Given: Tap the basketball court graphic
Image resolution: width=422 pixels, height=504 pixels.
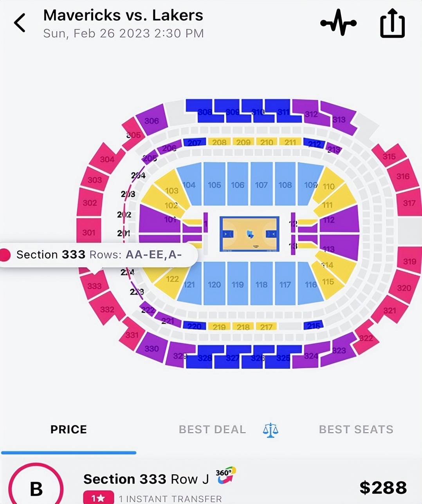Looking at the screenshot, I should 249,234.
